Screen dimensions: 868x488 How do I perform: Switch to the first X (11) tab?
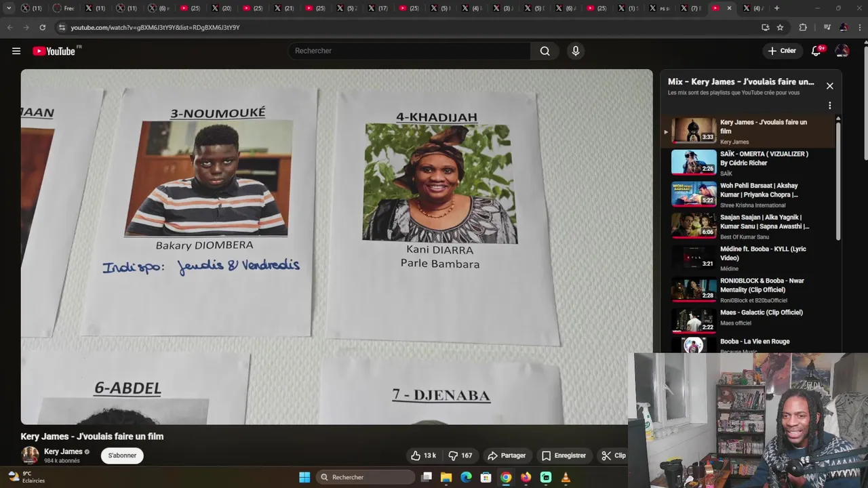(31, 8)
